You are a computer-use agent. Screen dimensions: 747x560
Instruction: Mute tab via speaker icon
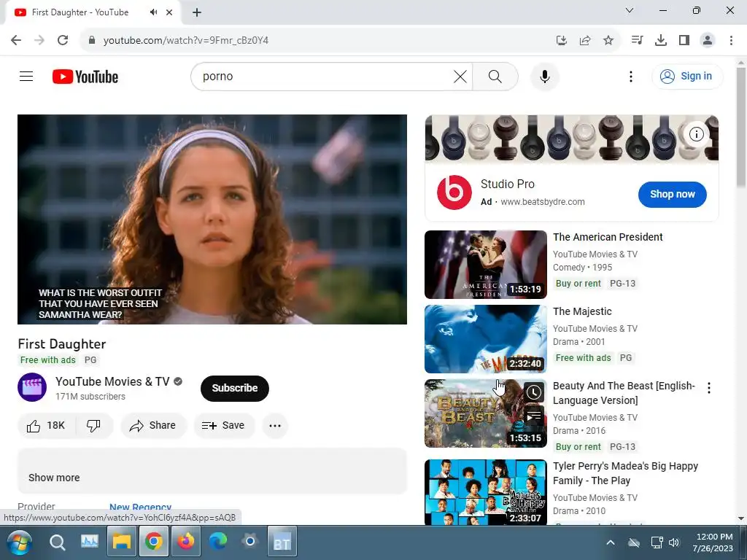tap(153, 12)
